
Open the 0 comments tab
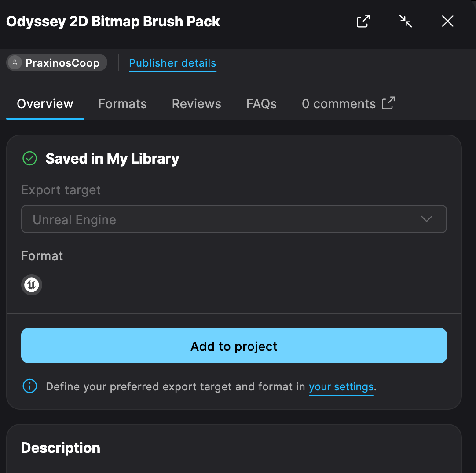point(338,104)
